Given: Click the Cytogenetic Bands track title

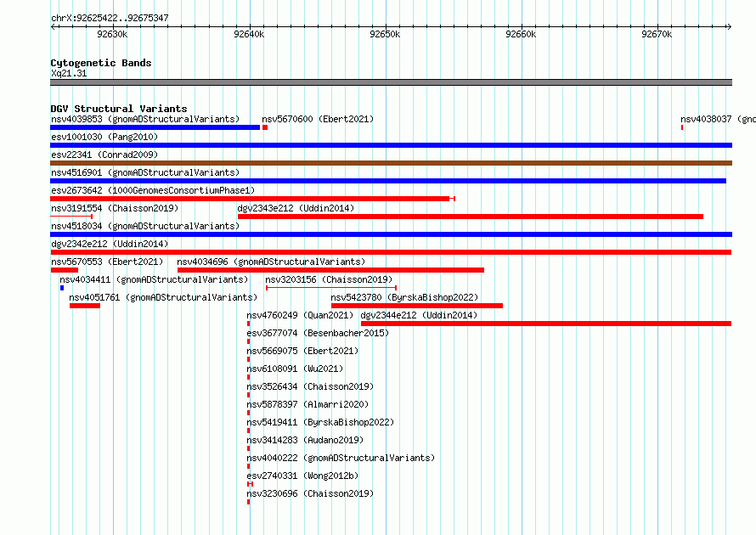Looking at the screenshot, I should (101, 63).
